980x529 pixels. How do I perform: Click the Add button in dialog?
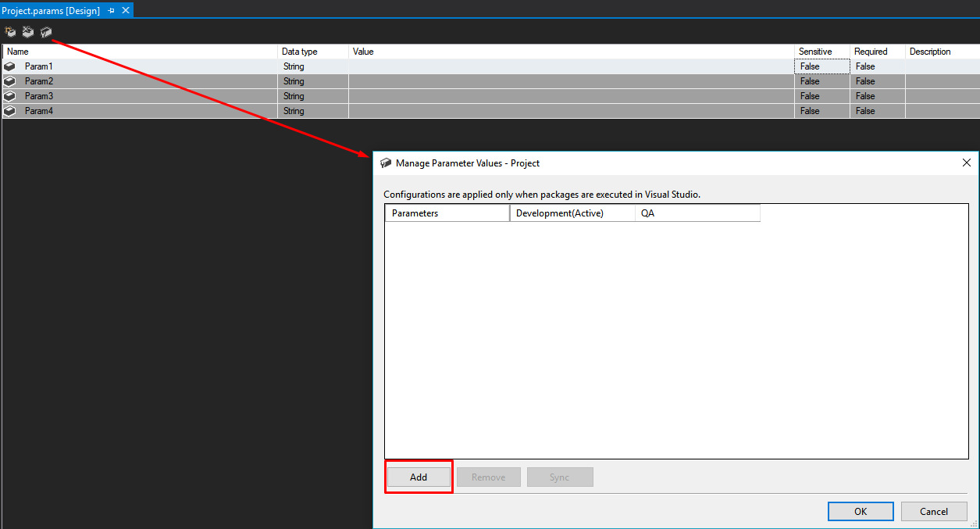click(419, 477)
